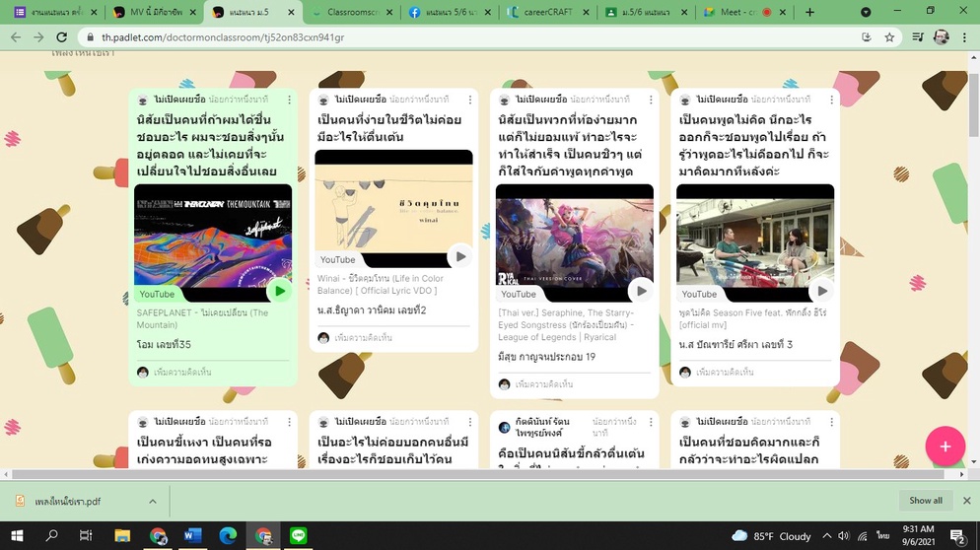Add comment on Season Five post

[724, 372]
